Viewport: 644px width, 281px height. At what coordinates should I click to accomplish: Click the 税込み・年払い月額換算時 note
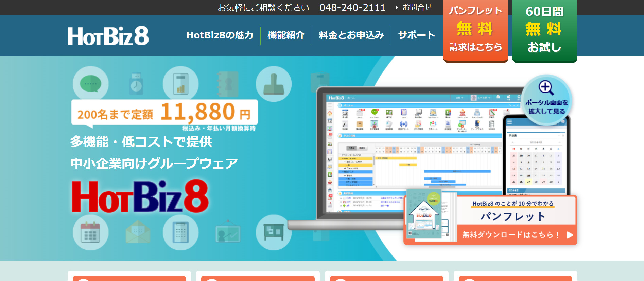tap(219, 128)
